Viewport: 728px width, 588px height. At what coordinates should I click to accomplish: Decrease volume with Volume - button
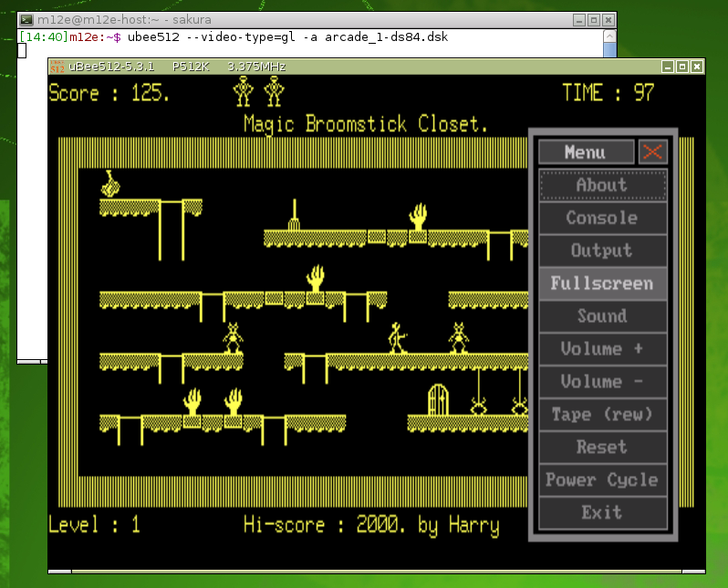(x=602, y=382)
